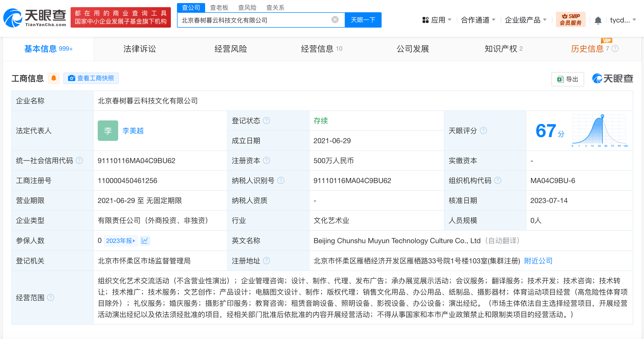Click the help icon next to 统一社会信用代码
Viewport: 644px width, 339px height.
pyautogui.click(x=79, y=161)
